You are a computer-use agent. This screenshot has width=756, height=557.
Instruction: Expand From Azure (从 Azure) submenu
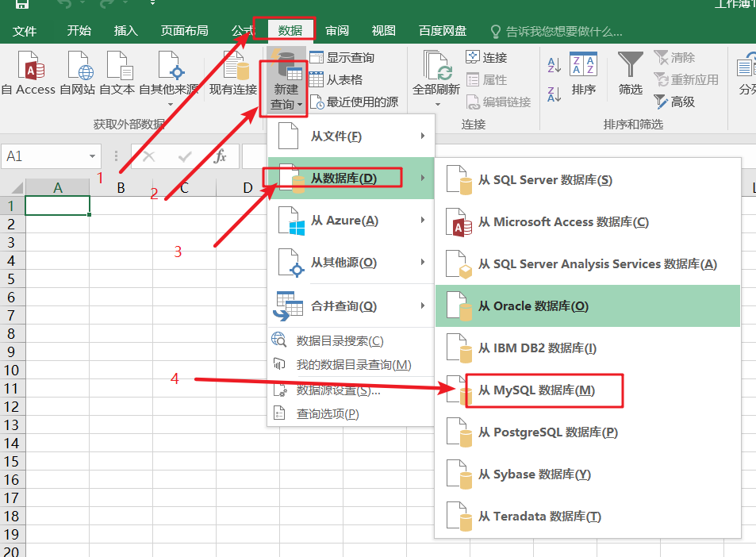[x=351, y=221]
